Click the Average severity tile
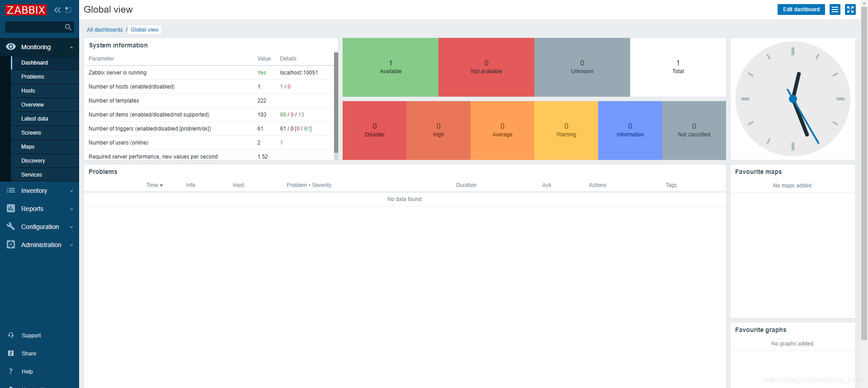The width and height of the screenshot is (868, 388). pyautogui.click(x=502, y=131)
